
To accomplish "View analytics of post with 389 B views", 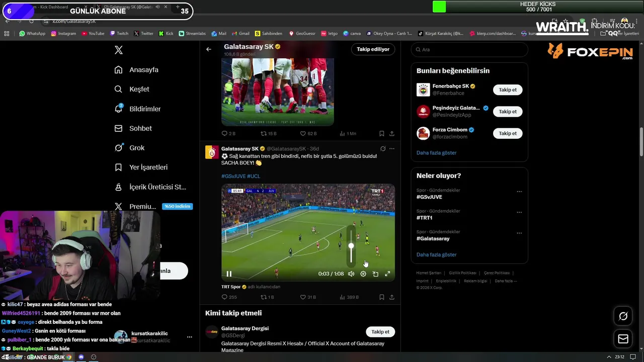I will click(x=349, y=297).
